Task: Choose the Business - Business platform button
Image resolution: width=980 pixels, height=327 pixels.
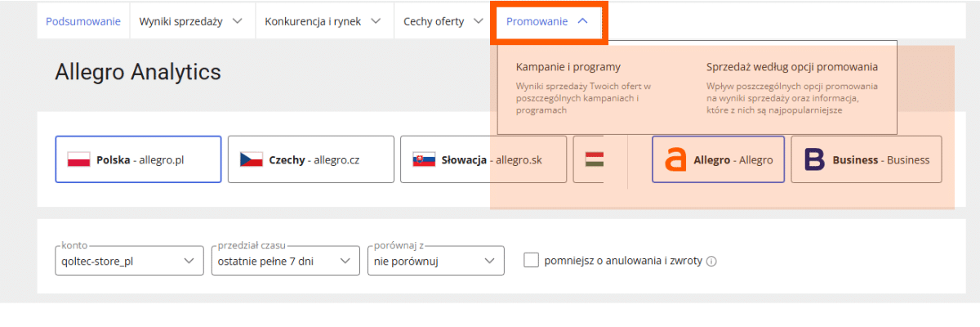Action: tap(866, 159)
